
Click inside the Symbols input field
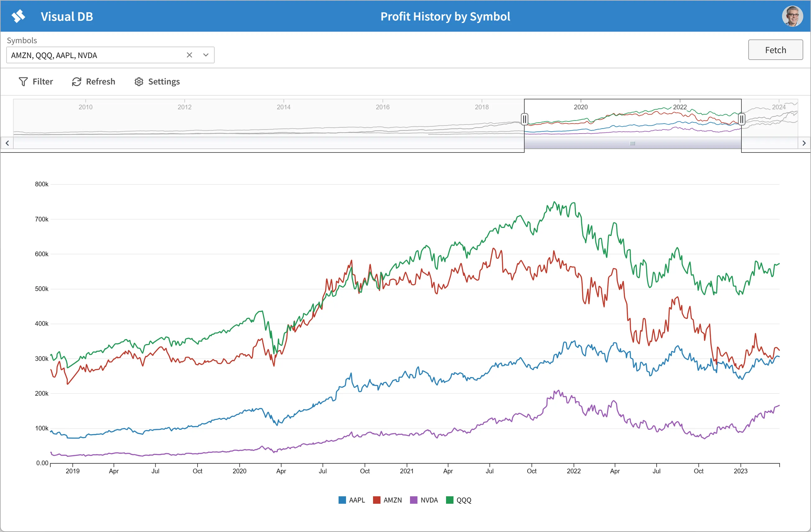pos(95,55)
